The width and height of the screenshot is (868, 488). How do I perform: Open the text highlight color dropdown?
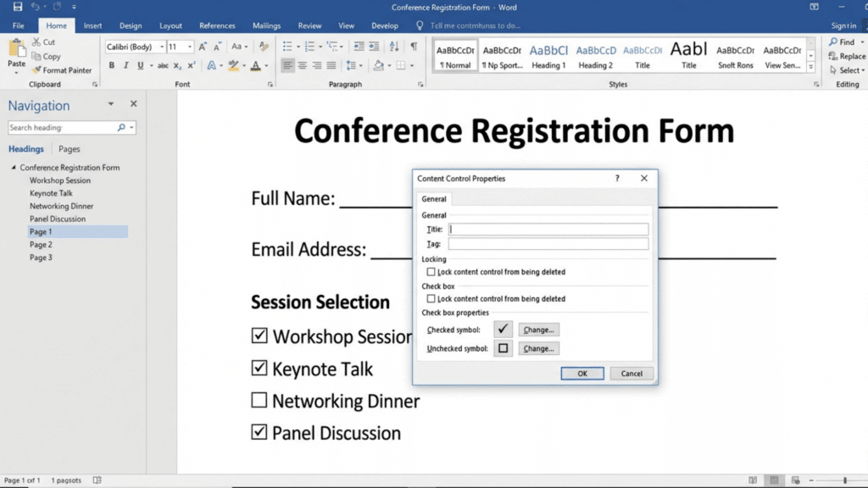coord(244,65)
